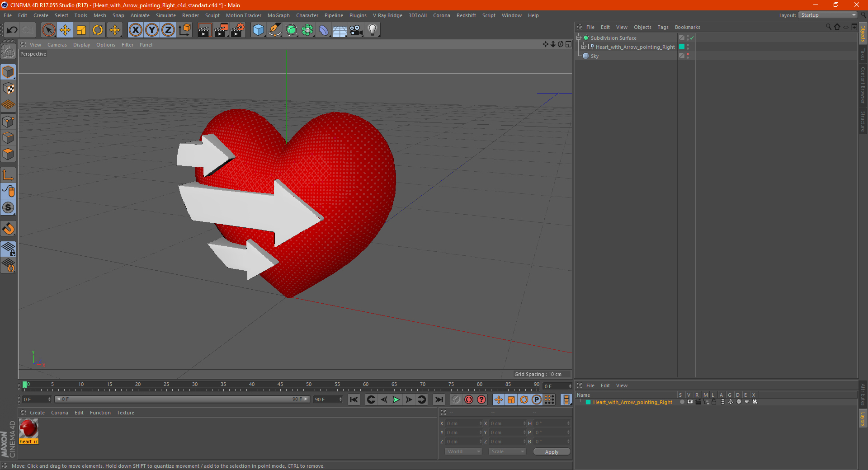Go to start of animation
The image size is (868, 470).
354,399
